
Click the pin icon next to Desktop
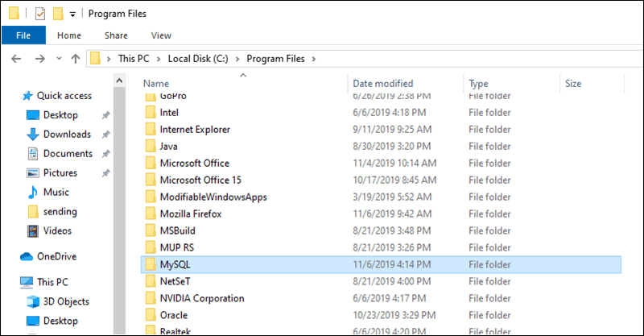(106, 115)
